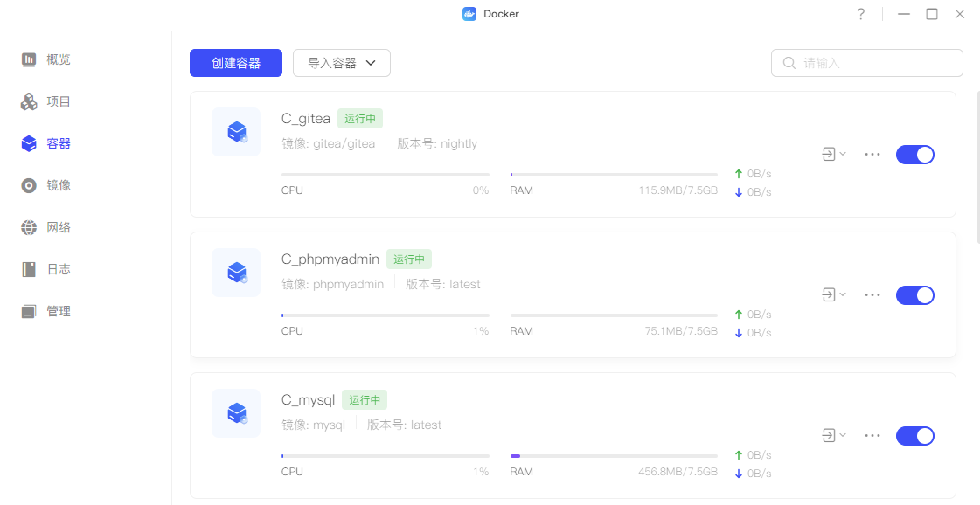
Task: Click the C_gitea upload speed arrow
Action: coord(739,174)
